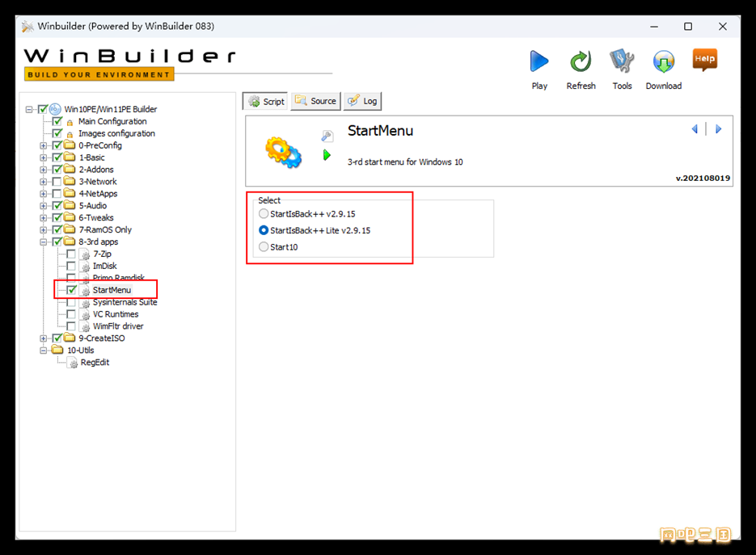Select the 7-RamOS Only tree item
This screenshot has height=555, width=756.
[105, 229]
